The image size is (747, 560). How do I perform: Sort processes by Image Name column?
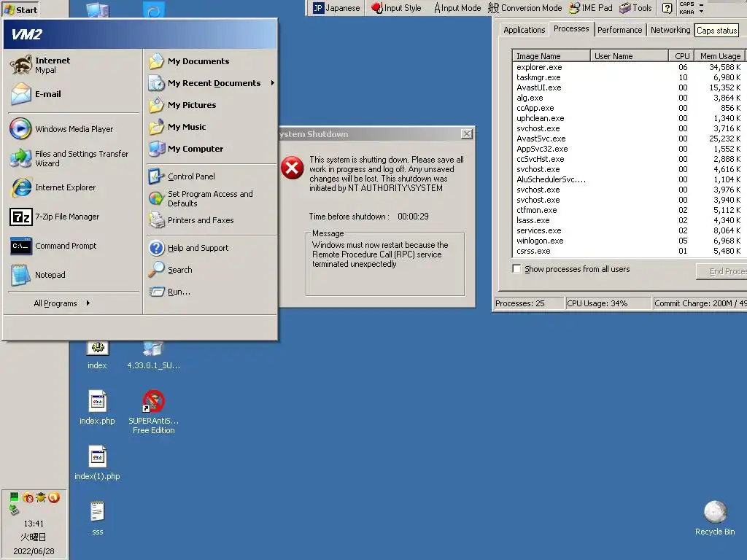[x=551, y=55]
